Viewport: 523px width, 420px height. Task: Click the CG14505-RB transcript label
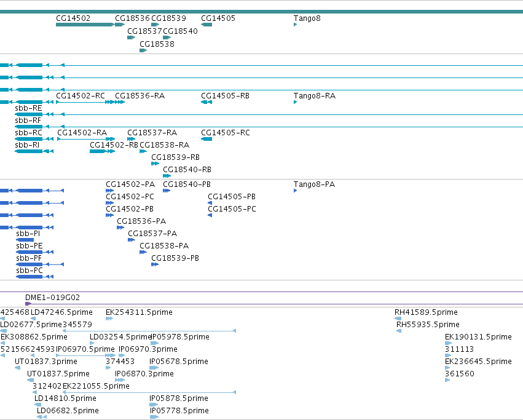point(225,96)
